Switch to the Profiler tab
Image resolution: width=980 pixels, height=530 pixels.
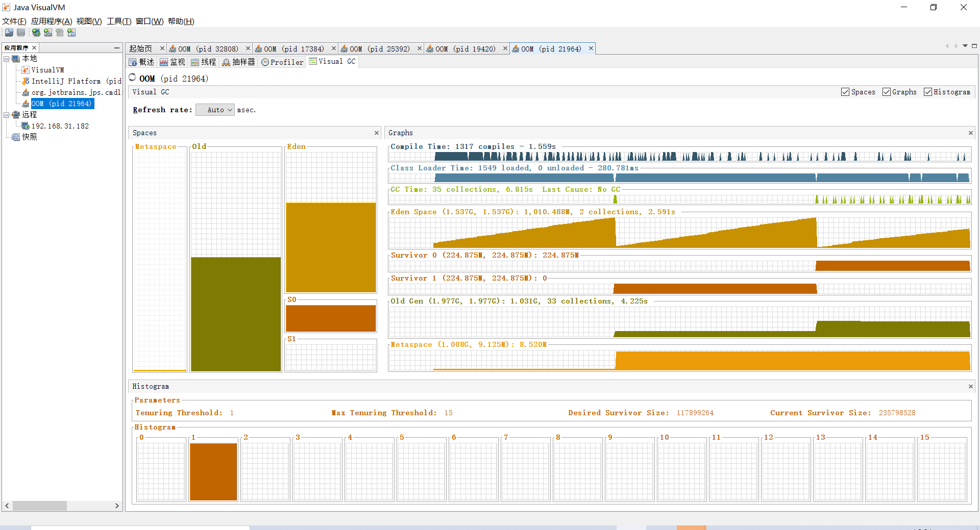pos(282,62)
